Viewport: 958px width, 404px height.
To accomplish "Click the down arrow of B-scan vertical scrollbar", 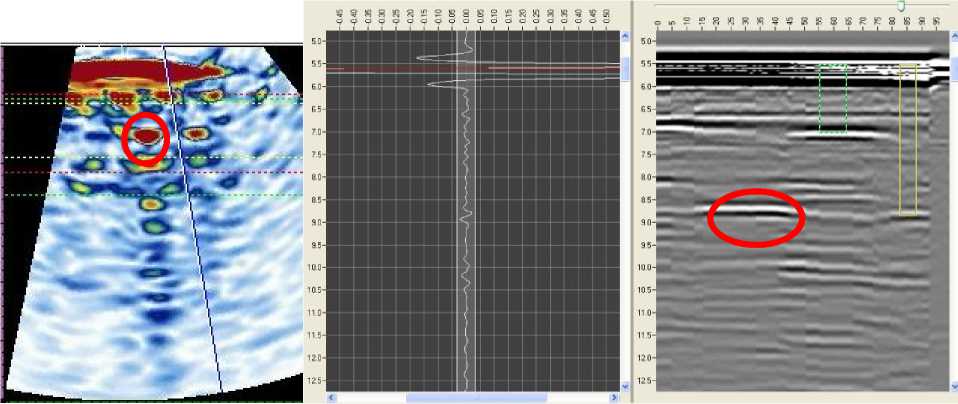I will click(x=954, y=387).
